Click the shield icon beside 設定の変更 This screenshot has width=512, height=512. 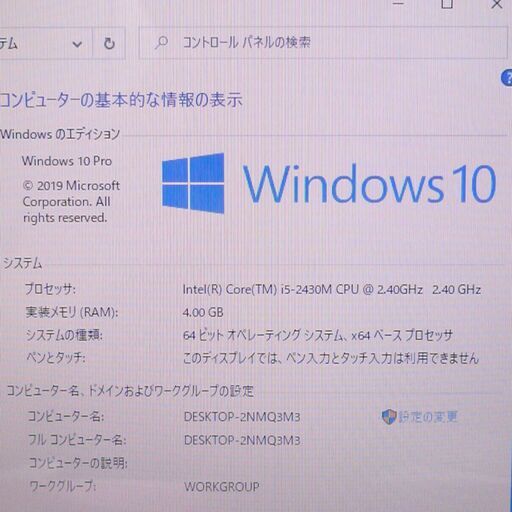click(x=389, y=417)
